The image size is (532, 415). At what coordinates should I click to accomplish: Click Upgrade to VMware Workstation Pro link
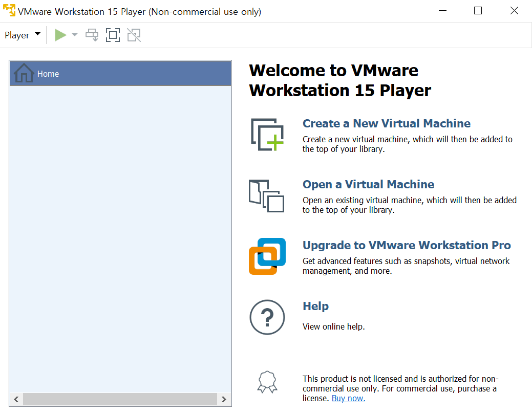(407, 245)
